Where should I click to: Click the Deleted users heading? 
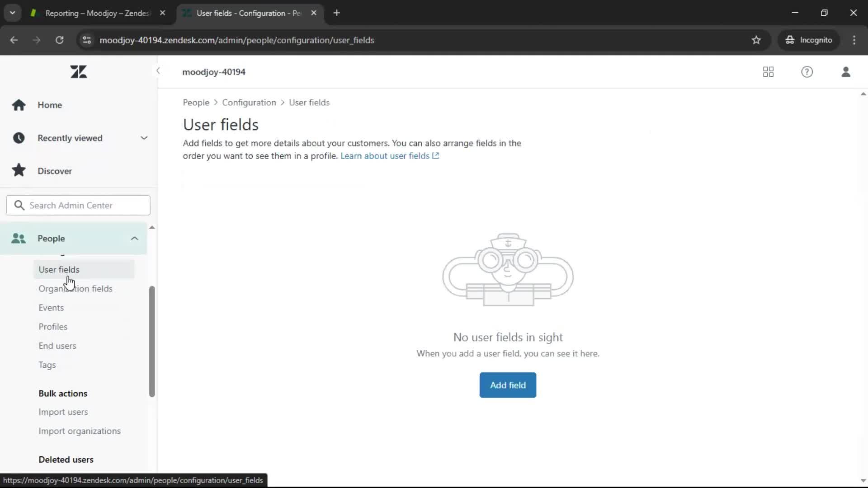(66, 460)
